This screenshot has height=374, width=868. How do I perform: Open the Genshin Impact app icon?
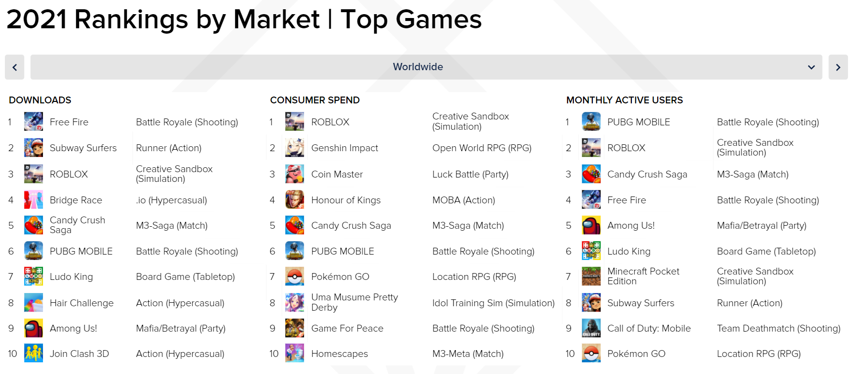(x=295, y=148)
